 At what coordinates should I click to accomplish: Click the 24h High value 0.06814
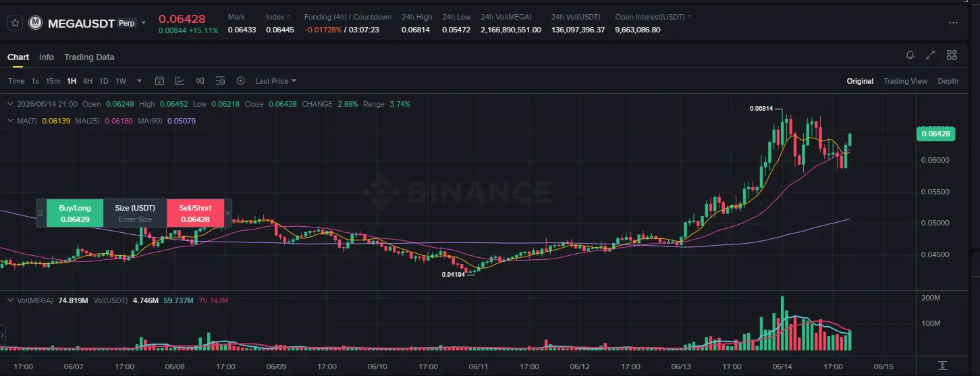[416, 30]
